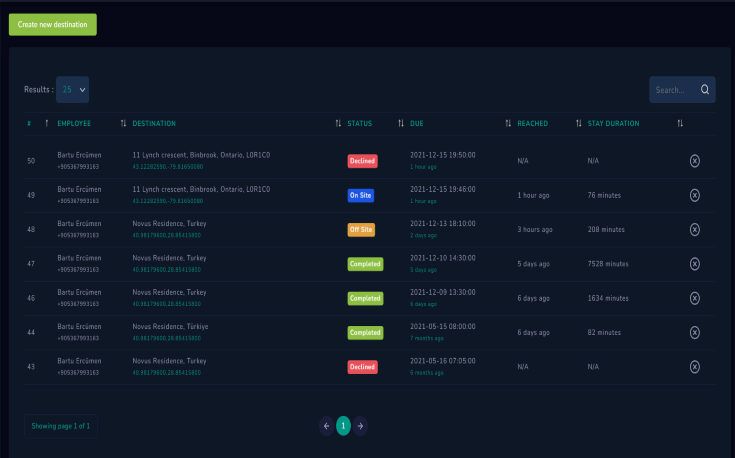Viewport: 735px width, 458px height.
Task: Sort by the Status column header
Action: point(359,124)
